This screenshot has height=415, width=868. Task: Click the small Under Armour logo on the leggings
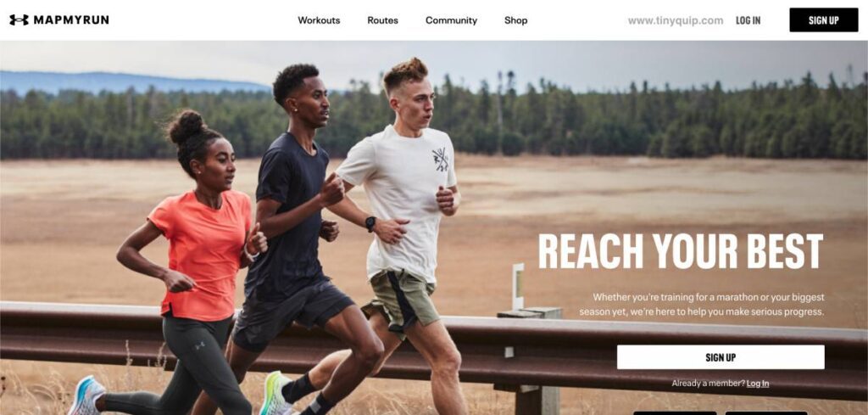[200, 345]
